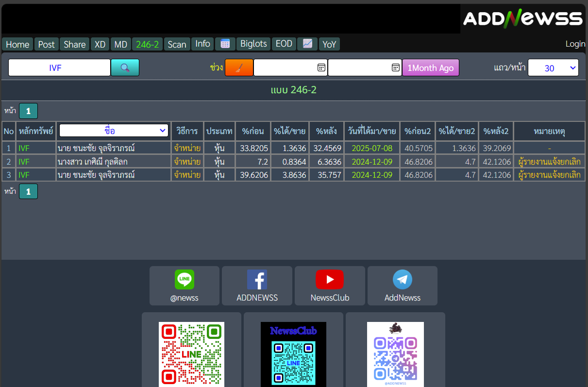Click the %ก่อน column header
This screenshot has width=588, height=387.
click(253, 131)
